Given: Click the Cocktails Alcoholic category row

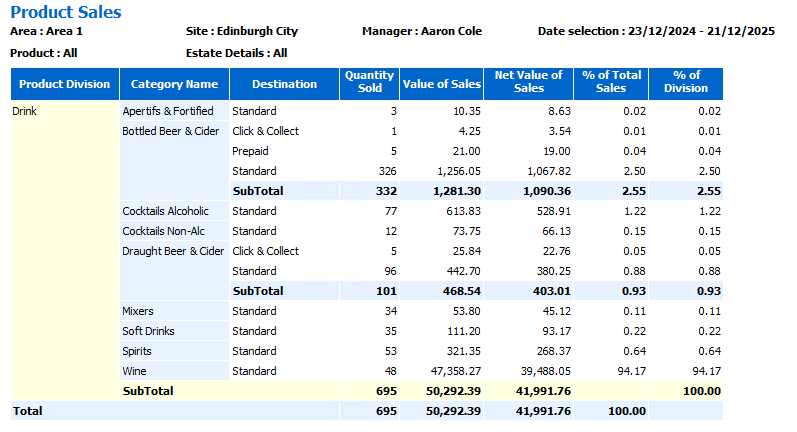Looking at the screenshot, I should [x=166, y=211].
